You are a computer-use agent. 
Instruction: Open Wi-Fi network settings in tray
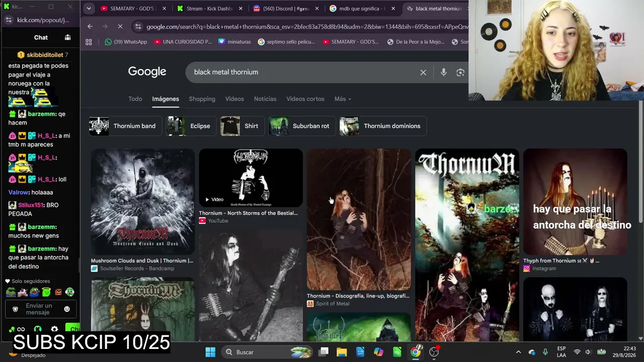point(577,352)
